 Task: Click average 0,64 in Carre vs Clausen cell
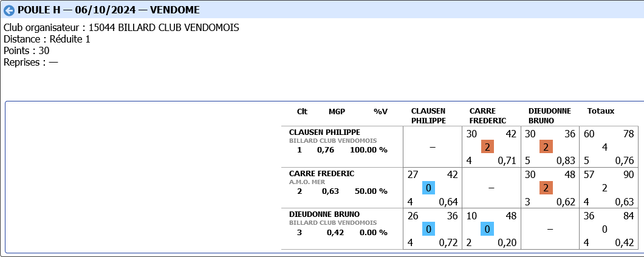[448, 202]
